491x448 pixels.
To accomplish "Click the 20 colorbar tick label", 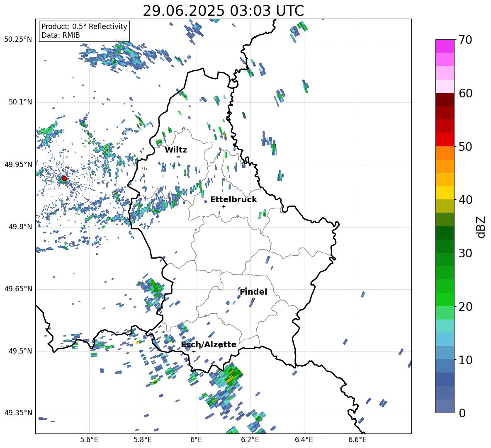I will (466, 307).
